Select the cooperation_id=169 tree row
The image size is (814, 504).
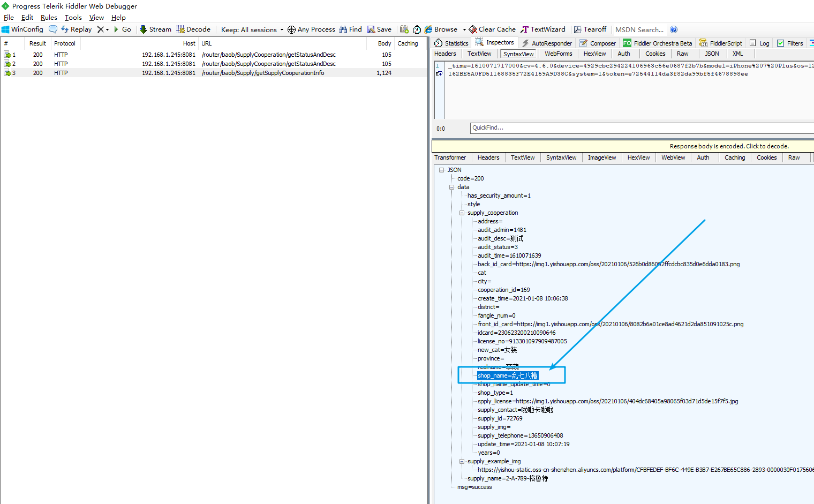[503, 290]
